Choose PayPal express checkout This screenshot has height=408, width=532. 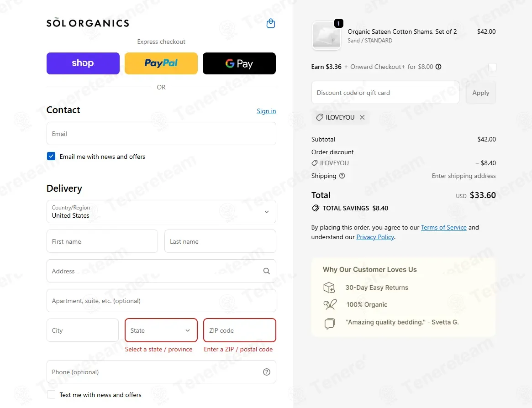tap(161, 63)
